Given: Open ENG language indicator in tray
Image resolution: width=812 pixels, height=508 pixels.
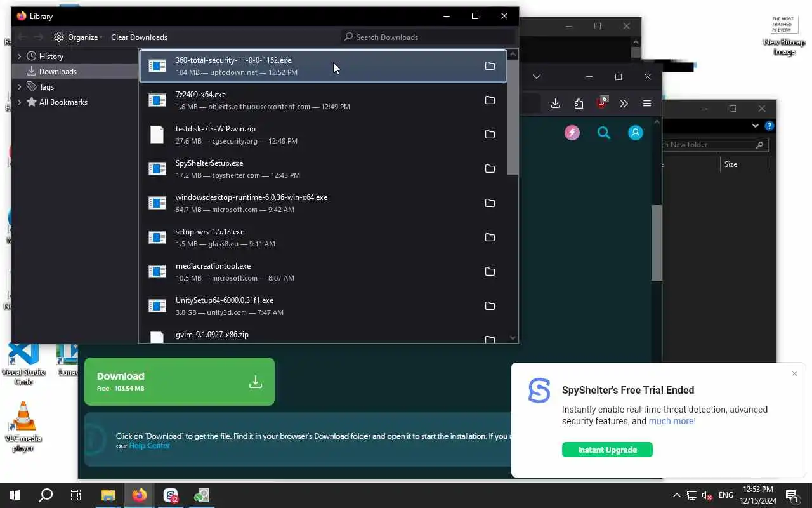Looking at the screenshot, I should [x=726, y=495].
